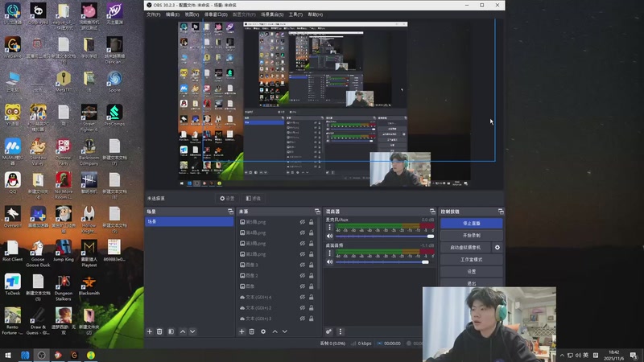Open Dungeon Stalkers desktop shortcut
The width and height of the screenshot is (644, 362).
[x=64, y=288]
